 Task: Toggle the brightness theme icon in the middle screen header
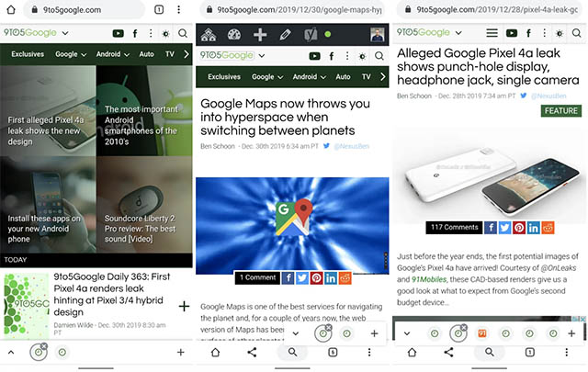(x=361, y=57)
